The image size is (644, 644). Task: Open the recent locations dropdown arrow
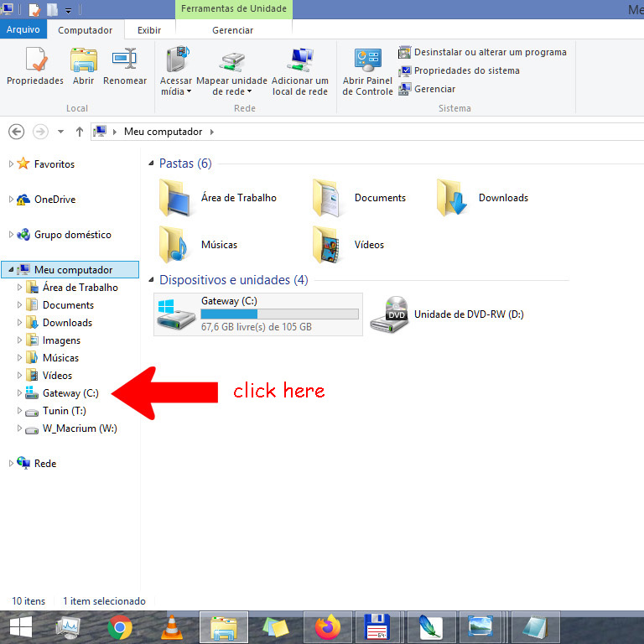click(60, 132)
